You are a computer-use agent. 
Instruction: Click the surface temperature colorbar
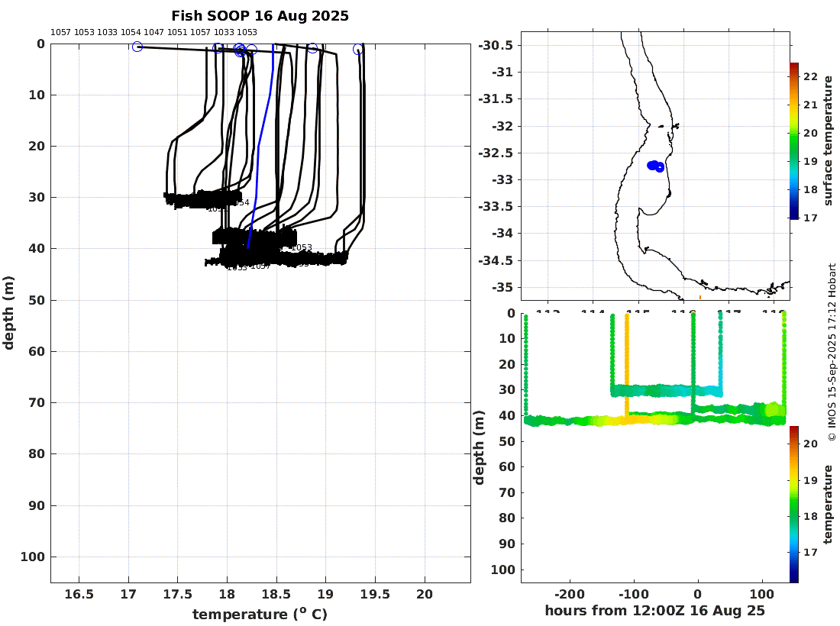tap(794, 140)
